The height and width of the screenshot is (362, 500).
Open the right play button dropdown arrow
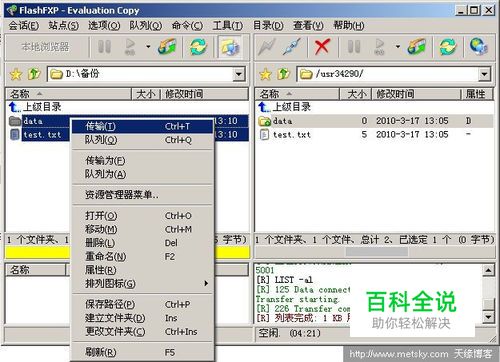point(397,47)
